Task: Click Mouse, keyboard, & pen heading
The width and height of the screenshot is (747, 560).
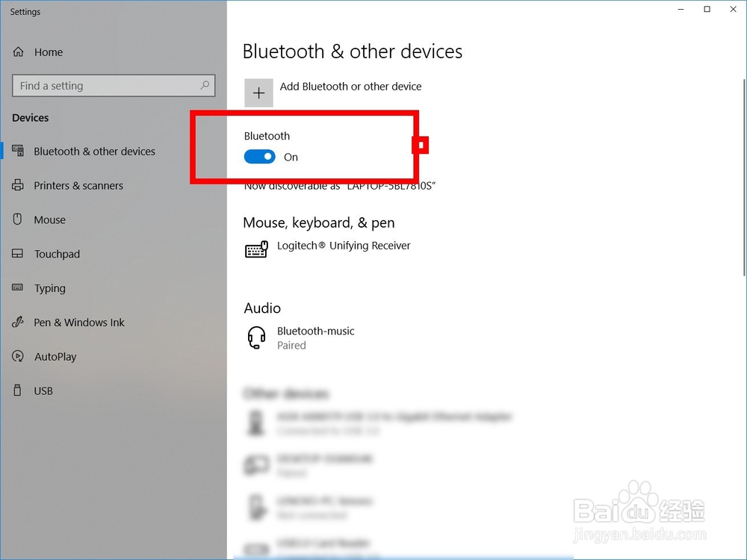Action: [x=319, y=223]
